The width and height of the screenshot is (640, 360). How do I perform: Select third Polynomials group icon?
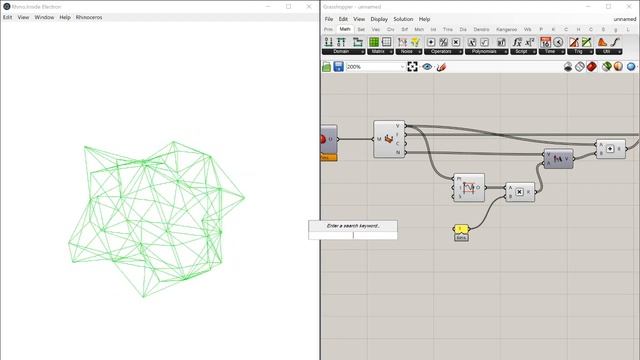(501, 42)
